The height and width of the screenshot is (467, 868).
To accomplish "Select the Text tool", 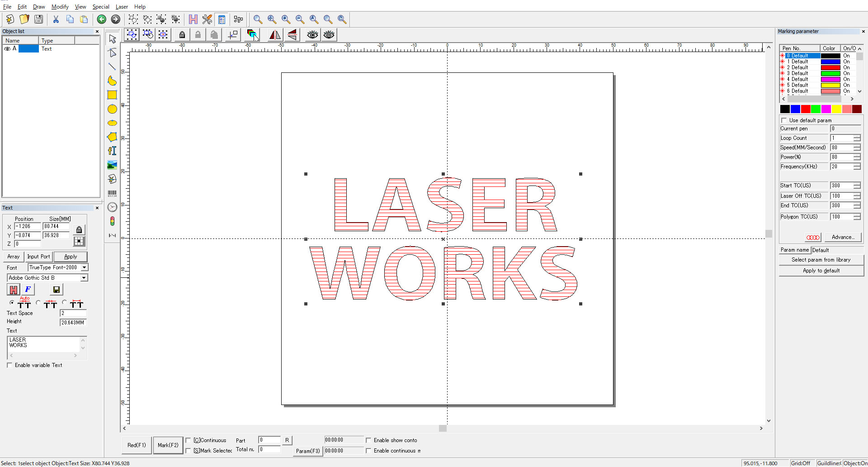I will click(112, 151).
